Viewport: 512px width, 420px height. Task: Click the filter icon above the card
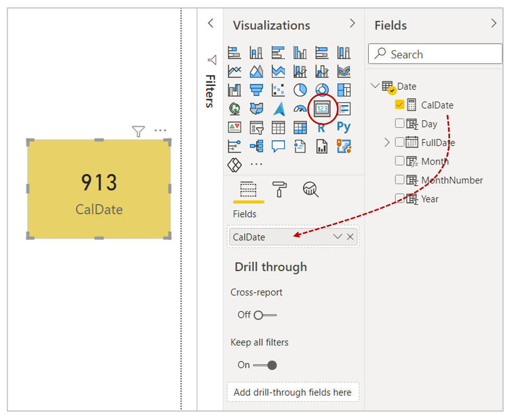[138, 131]
